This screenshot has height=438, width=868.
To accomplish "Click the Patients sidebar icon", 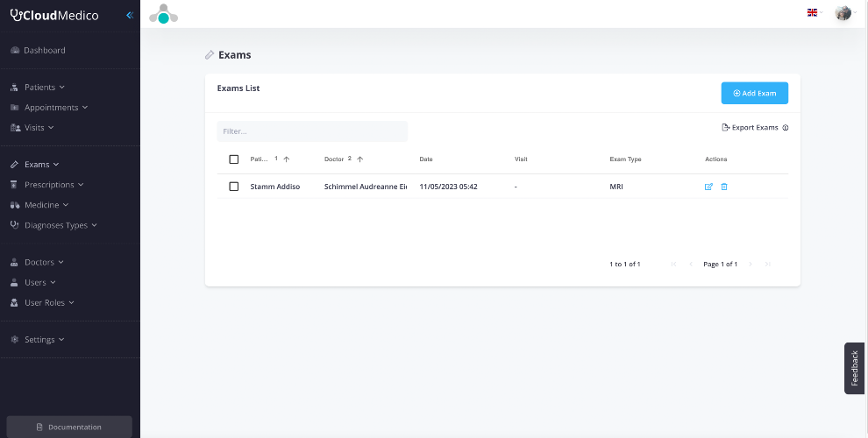I will coord(14,88).
